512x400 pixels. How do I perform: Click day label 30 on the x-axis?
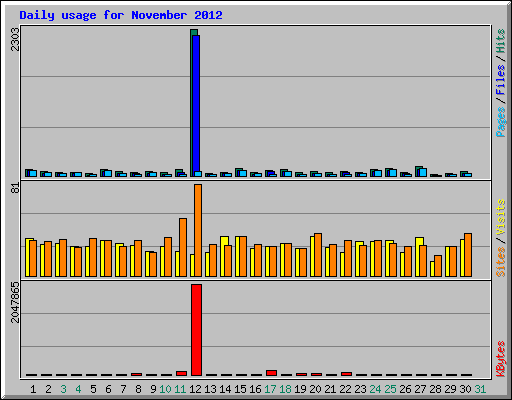[465, 389]
